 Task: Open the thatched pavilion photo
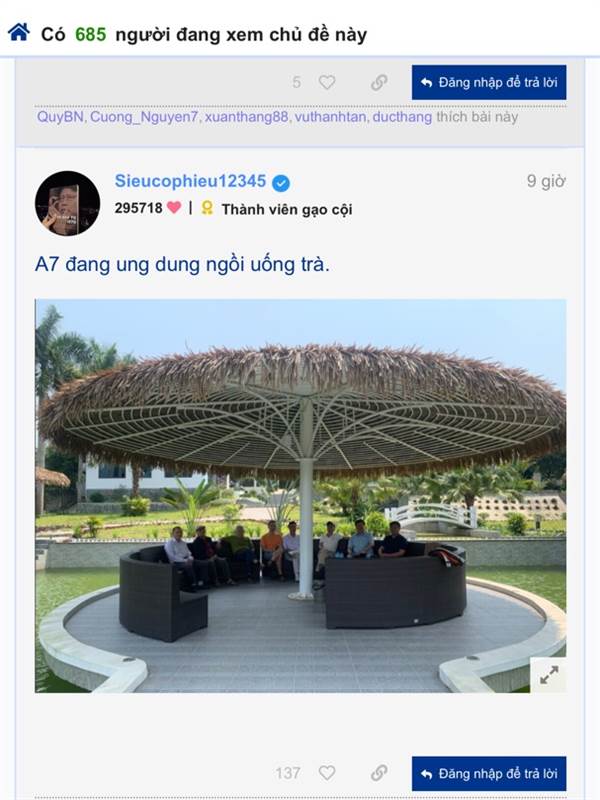coord(300,496)
